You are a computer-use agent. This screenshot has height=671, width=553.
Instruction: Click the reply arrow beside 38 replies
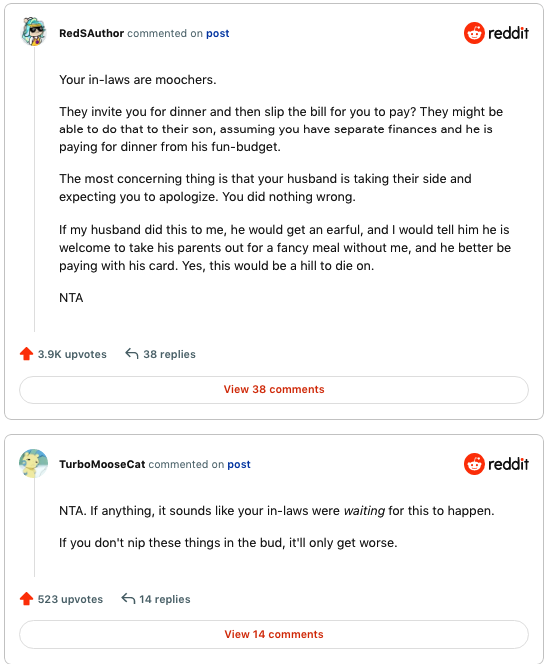click(131, 353)
